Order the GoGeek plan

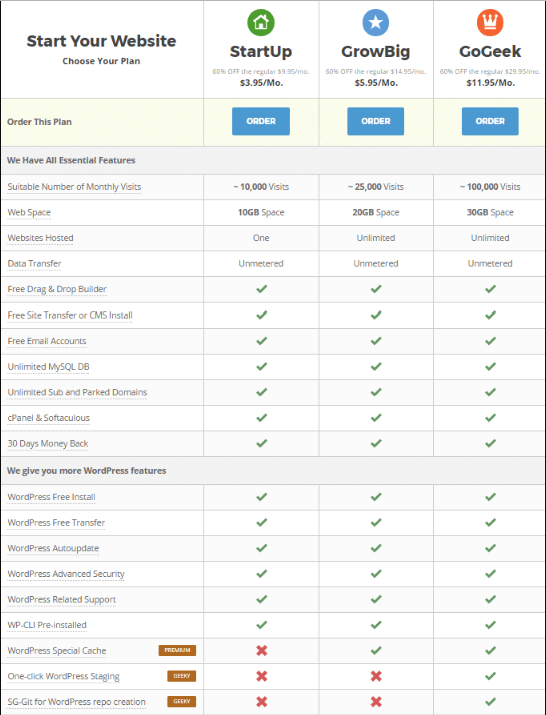pyautogui.click(x=490, y=121)
